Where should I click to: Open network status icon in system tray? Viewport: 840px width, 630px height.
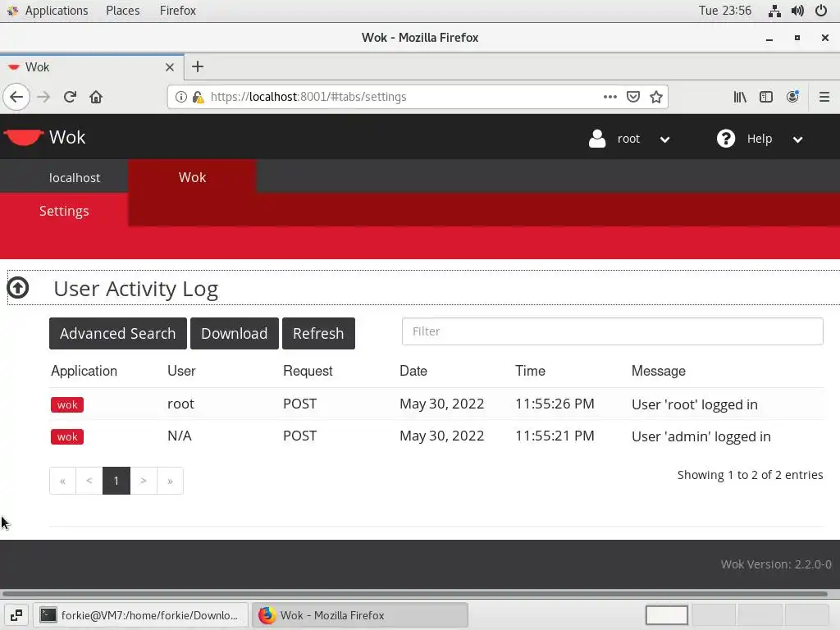[x=774, y=11]
